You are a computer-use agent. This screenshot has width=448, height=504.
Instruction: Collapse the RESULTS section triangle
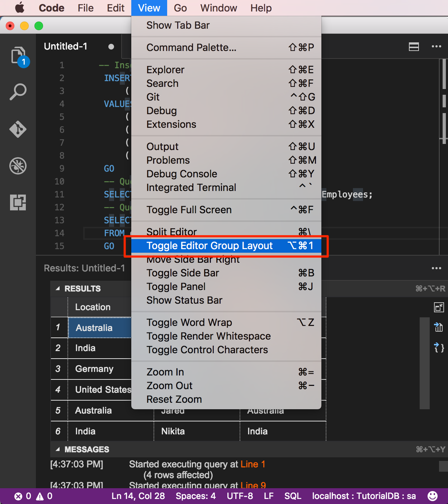pyautogui.click(x=58, y=289)
